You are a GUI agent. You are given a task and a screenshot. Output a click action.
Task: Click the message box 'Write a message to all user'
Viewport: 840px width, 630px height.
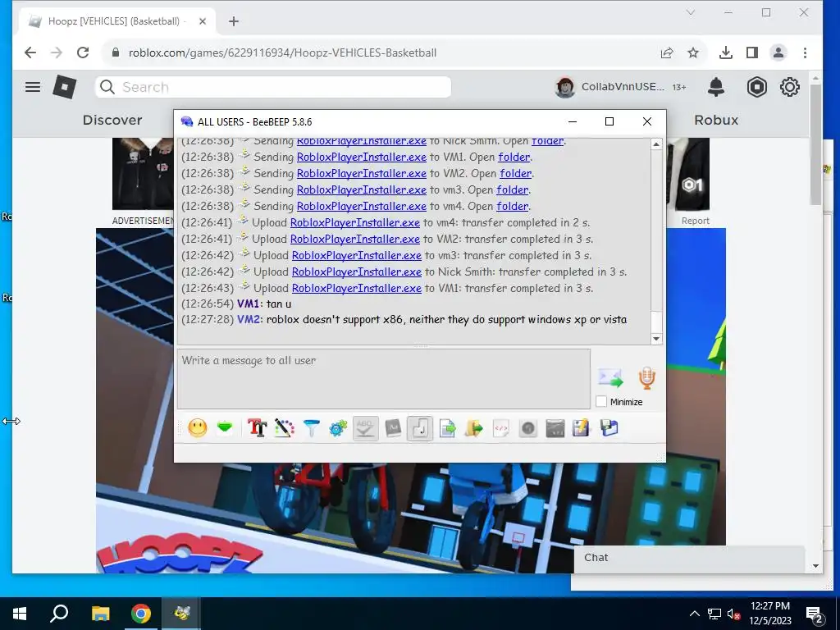click(x=384, y=379)
